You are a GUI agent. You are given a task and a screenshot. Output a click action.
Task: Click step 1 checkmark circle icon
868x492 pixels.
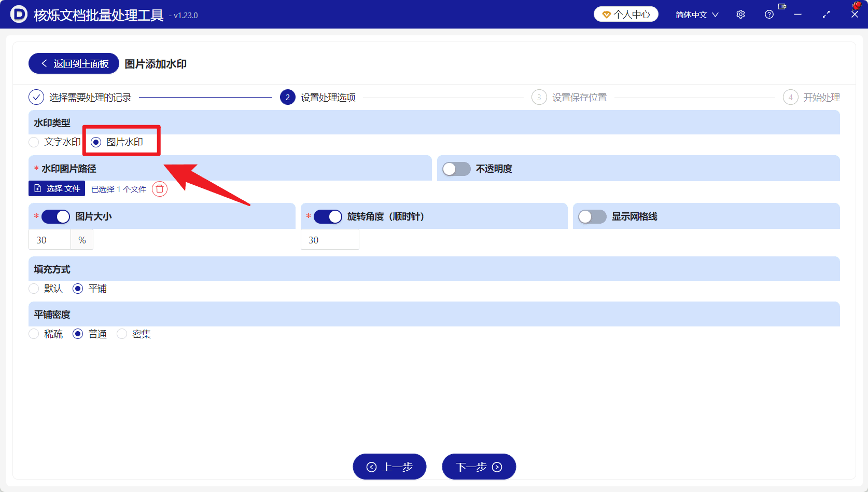click(x=36, y=97)
